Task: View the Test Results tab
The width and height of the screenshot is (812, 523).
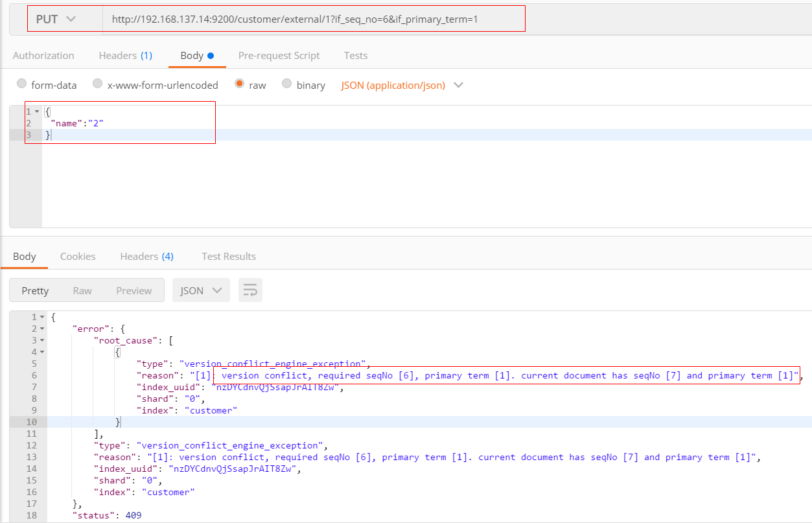Action: [x=229, y=257]
